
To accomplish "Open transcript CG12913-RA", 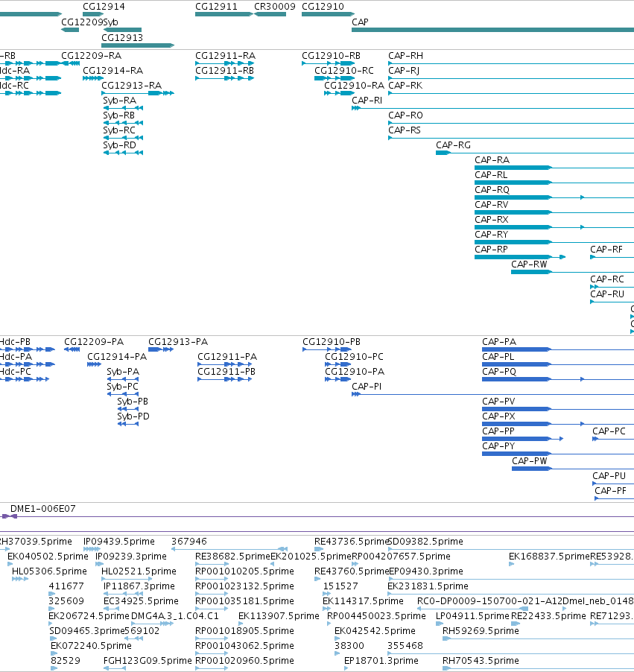I will pos(132,85).
